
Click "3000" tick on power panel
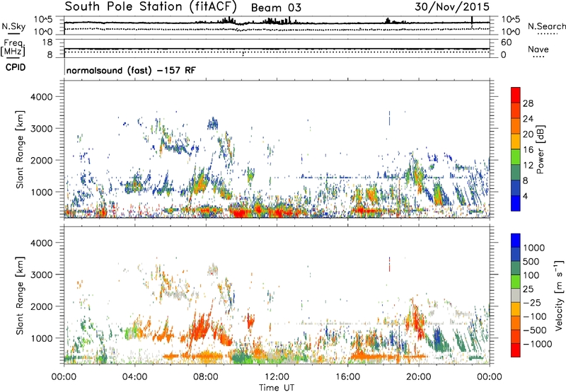(x=42, y=129)
